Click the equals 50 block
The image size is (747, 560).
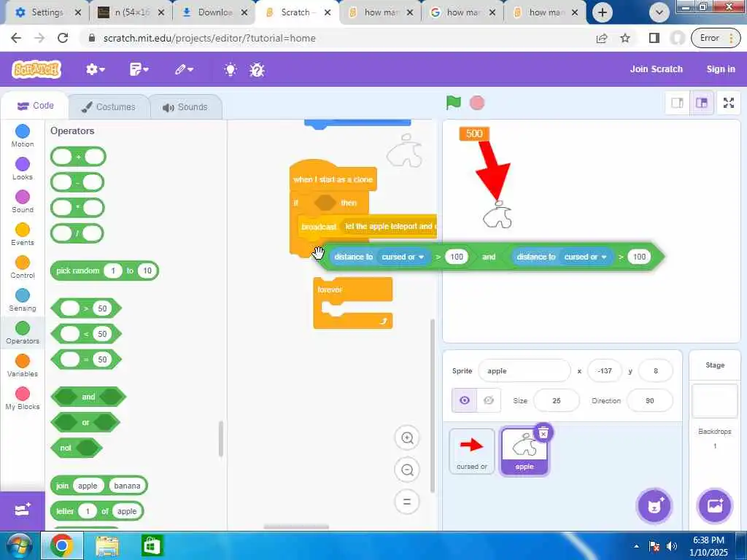coord(86,359)
